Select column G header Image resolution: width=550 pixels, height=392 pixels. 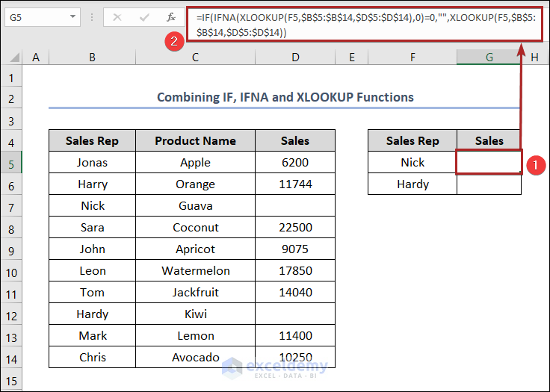[489, 57]
